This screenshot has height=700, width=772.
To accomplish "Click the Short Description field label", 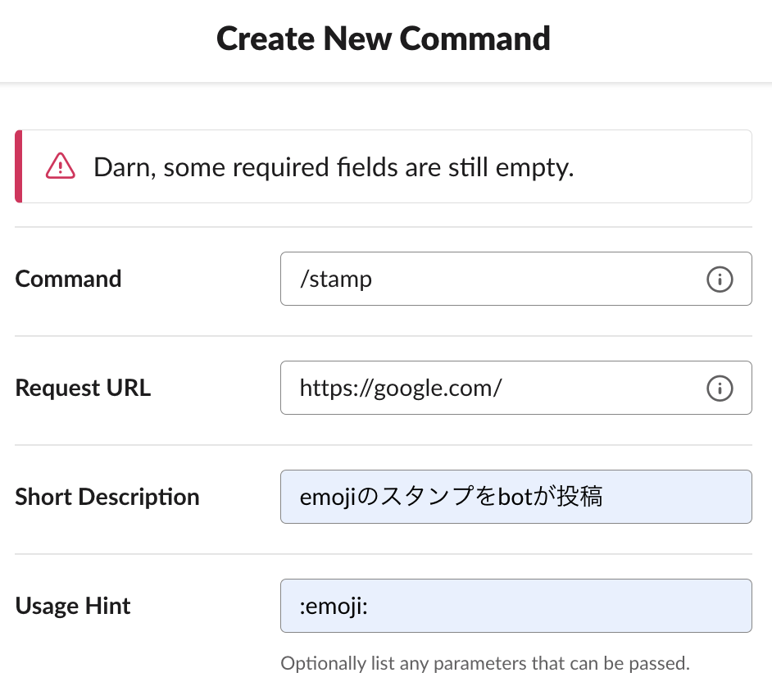I will click(x=107, y=497).
